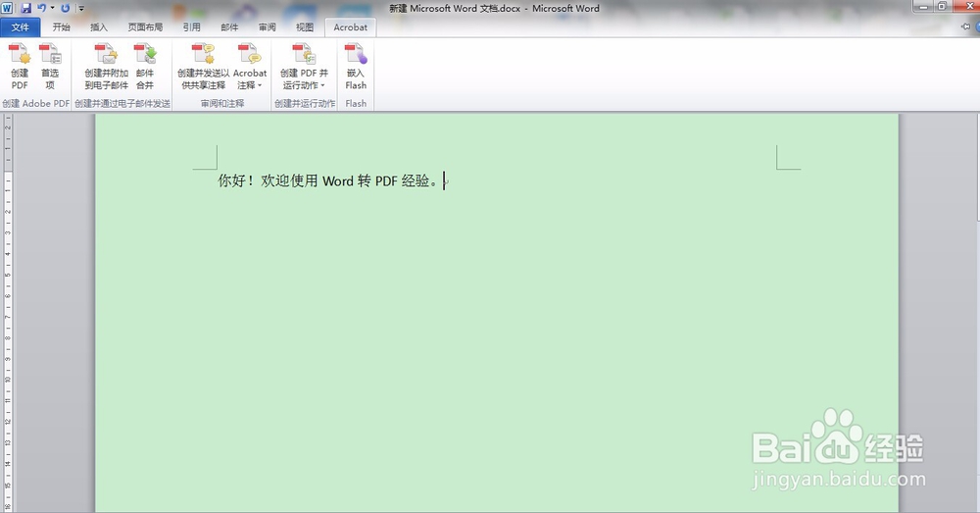
Task: Open the Customize Quick Access Toolbar dropdown
Action: [81, 8]
